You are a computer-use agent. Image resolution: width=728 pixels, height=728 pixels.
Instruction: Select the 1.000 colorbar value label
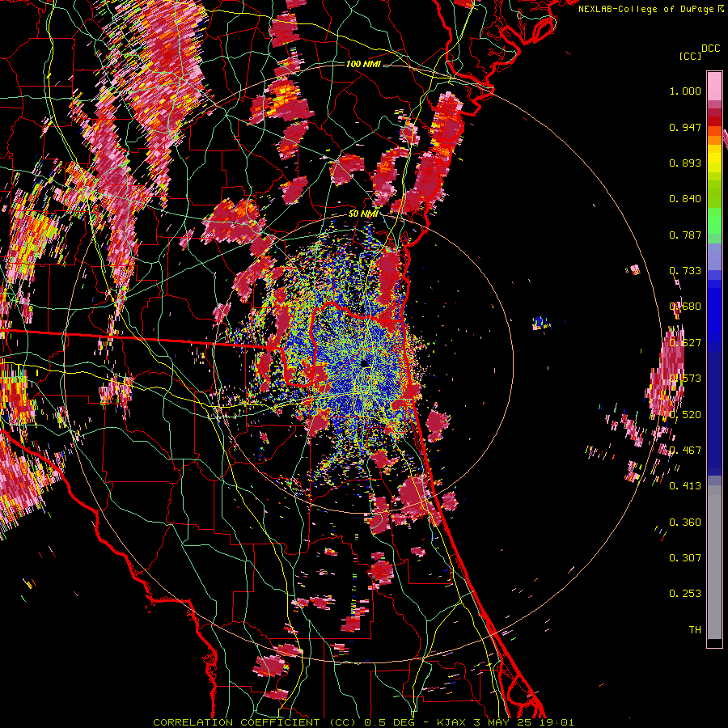685,91
